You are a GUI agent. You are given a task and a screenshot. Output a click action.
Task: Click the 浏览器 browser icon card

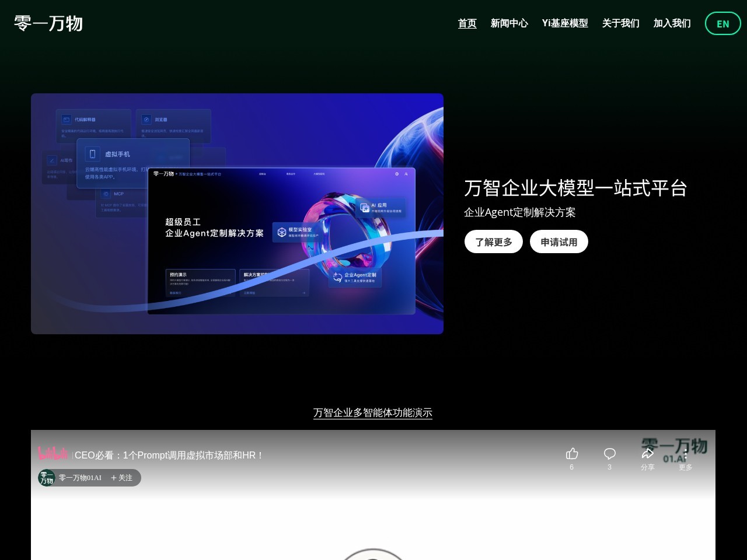[146, 119]
